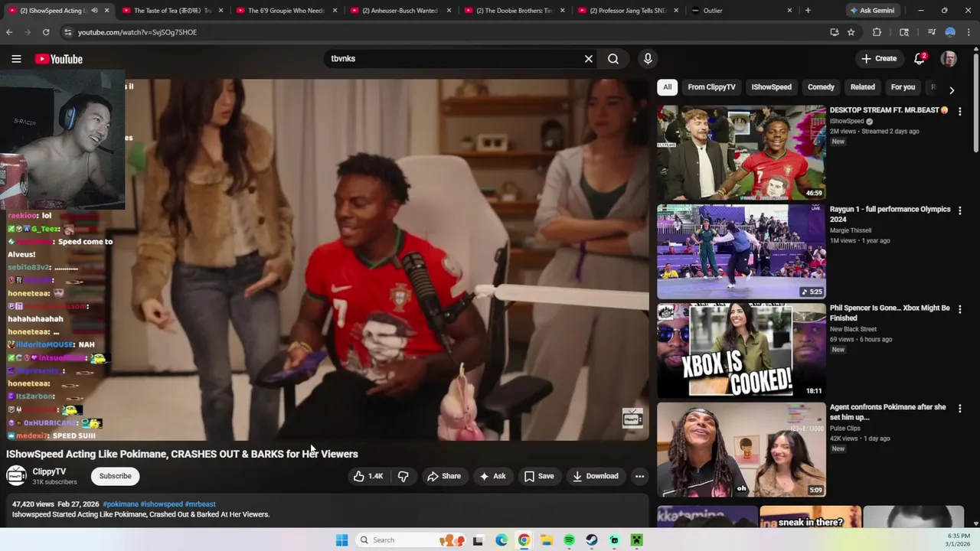
Task: Open options for Agent confronts Pokimane video
Action: click(x=960, y=408)
